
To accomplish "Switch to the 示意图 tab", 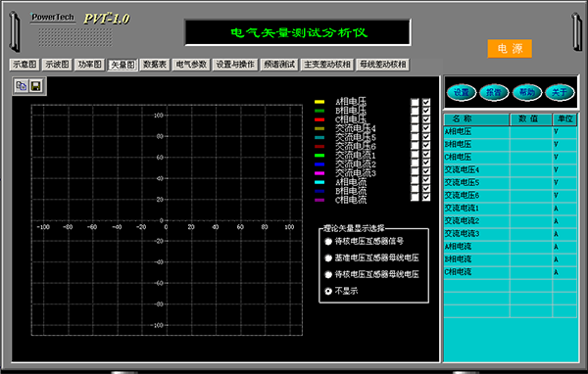I will pos(24,65).
